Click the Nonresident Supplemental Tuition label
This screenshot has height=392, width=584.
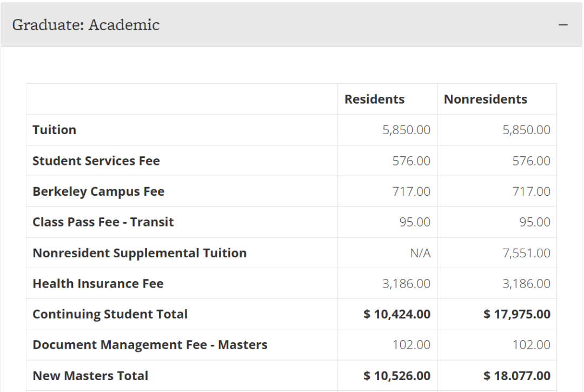140,253
